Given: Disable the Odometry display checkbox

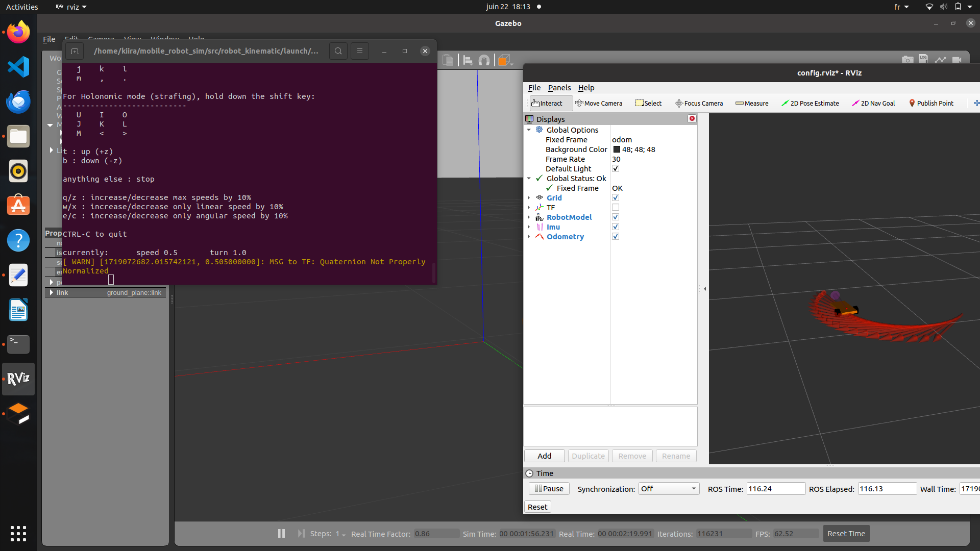Looking at the screenshot, I should point(616,237).
